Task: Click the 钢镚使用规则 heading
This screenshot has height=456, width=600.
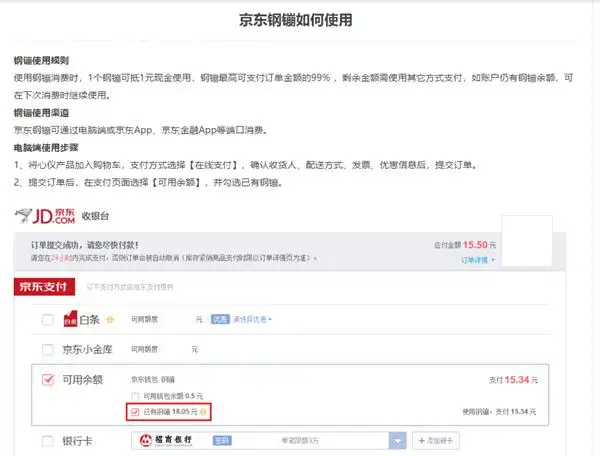Action: tap(41, 60)
